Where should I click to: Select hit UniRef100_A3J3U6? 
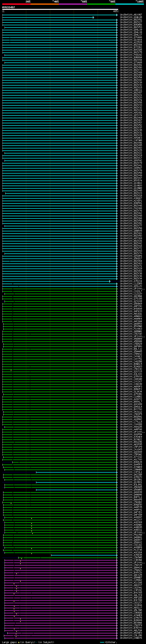coord(131,583)
